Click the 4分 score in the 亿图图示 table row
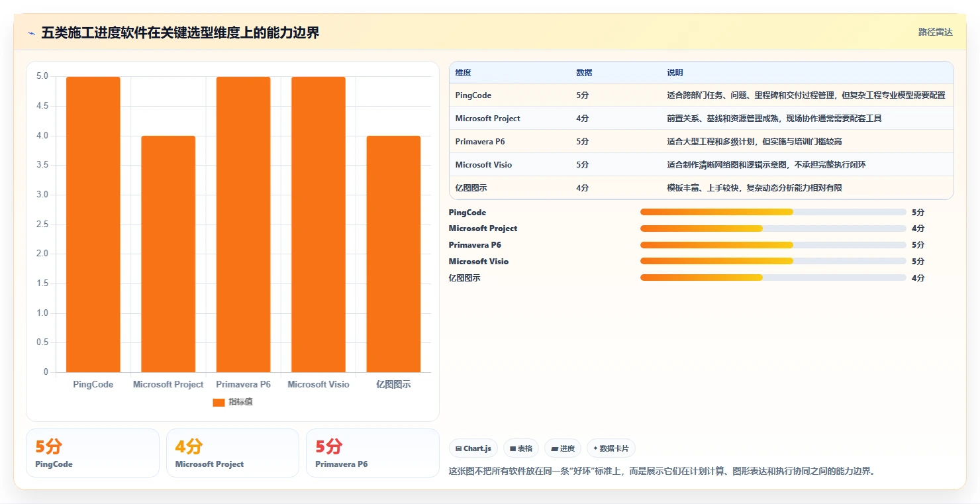 point(583,188)
